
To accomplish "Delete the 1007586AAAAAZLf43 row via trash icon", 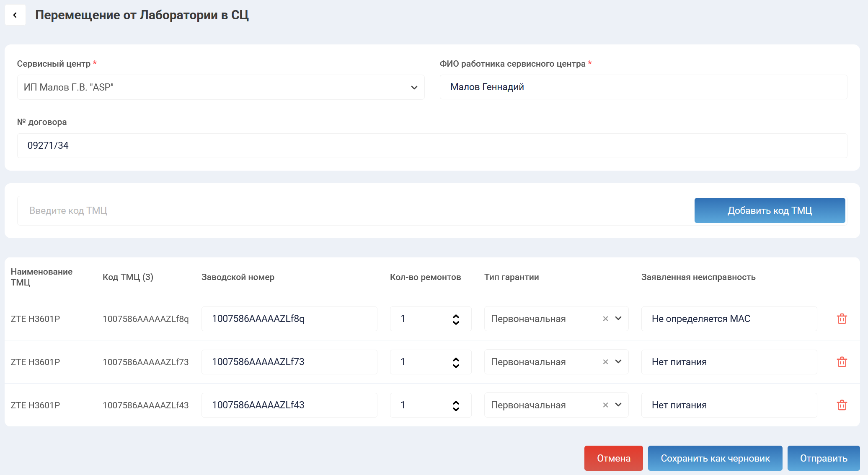I will coord(842,405).
